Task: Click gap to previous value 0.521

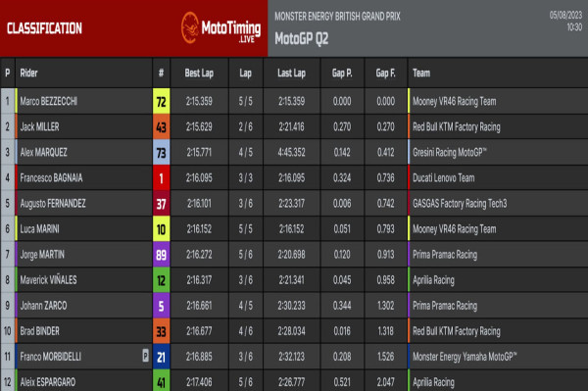Action: pos(342,382)
